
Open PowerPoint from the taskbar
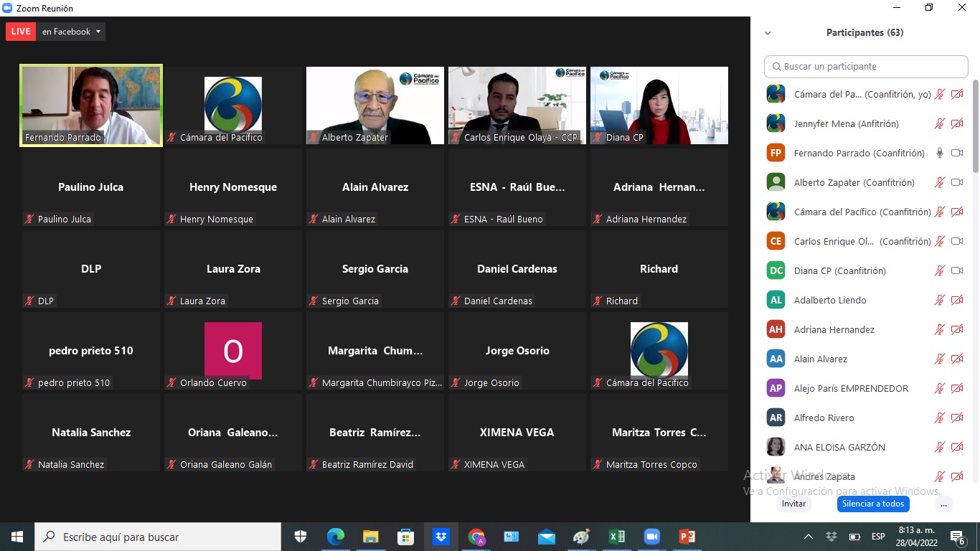[687, 537]
